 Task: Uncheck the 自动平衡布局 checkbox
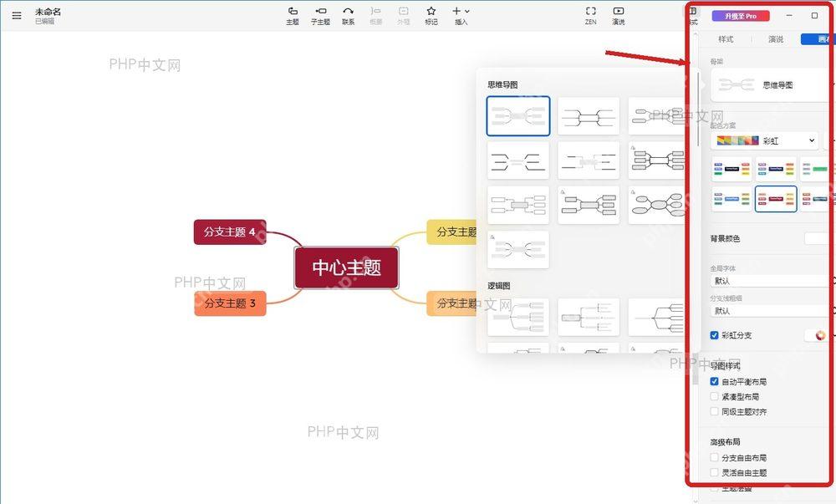(x=715, y=381)
